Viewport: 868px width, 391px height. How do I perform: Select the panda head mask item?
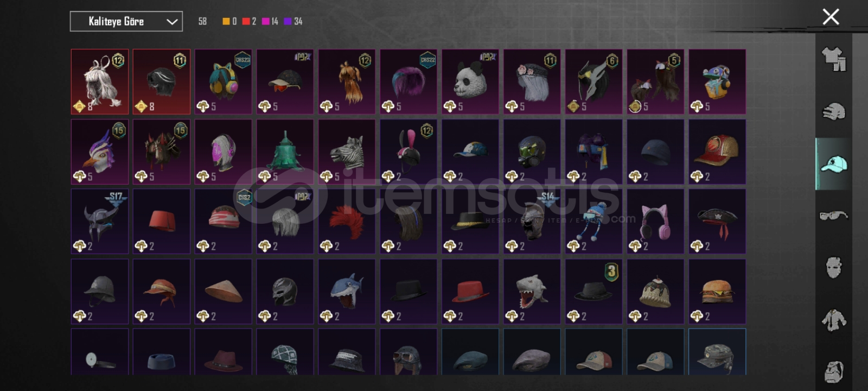(470, 81)
